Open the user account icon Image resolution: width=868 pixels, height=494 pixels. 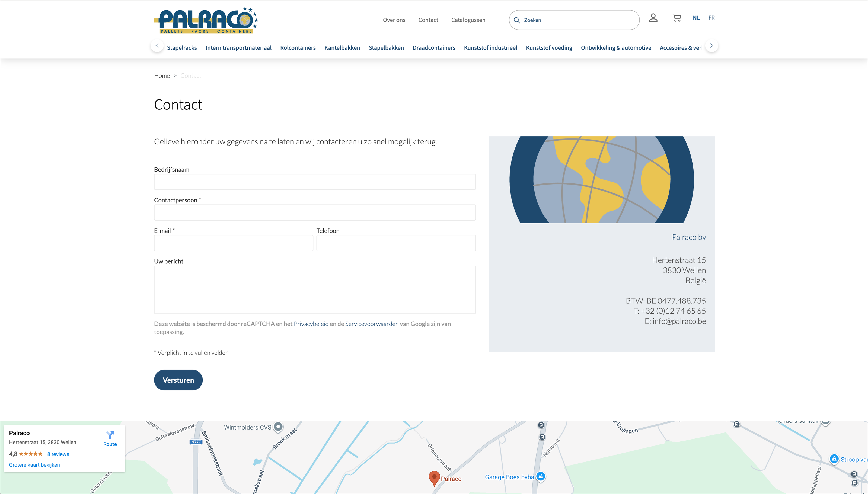click(x=653, y=18)
